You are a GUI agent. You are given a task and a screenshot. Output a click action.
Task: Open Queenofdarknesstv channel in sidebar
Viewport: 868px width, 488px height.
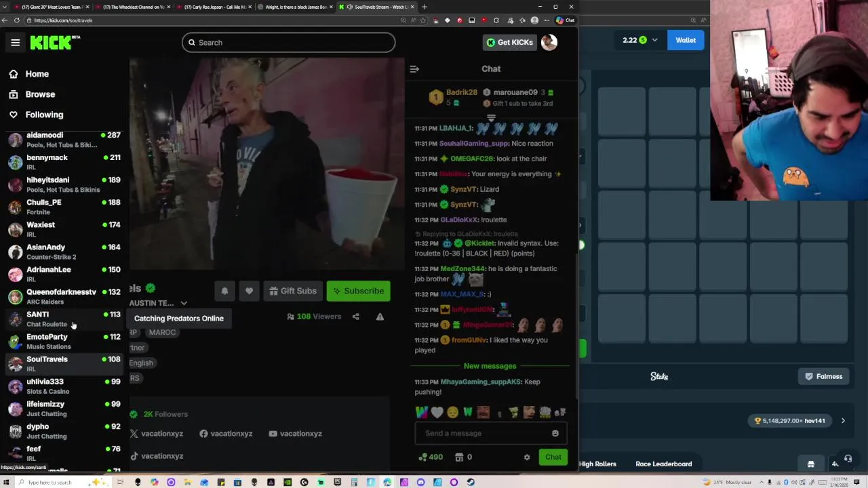pyautogui.click(x=64, y=296)
